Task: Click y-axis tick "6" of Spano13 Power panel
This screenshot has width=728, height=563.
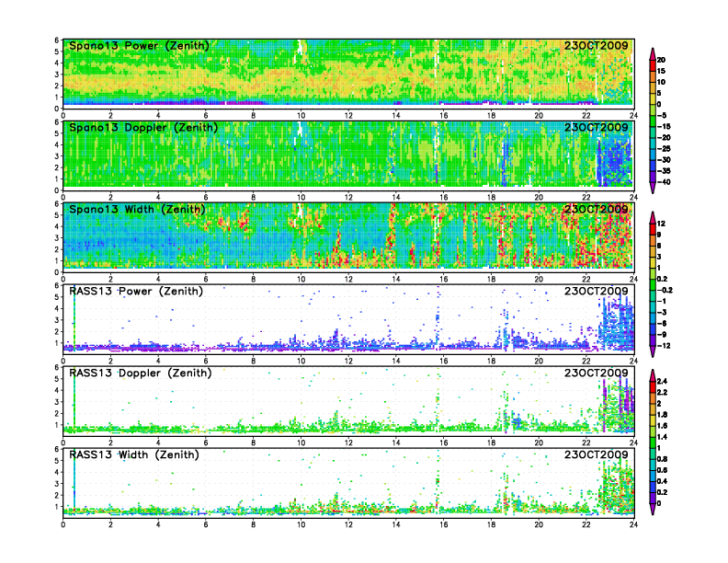Action: pyautogui.click(x=57, y=40)
